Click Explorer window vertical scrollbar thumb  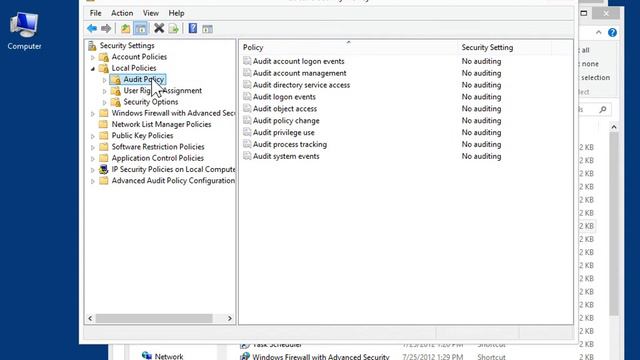[x=614, y=224]
